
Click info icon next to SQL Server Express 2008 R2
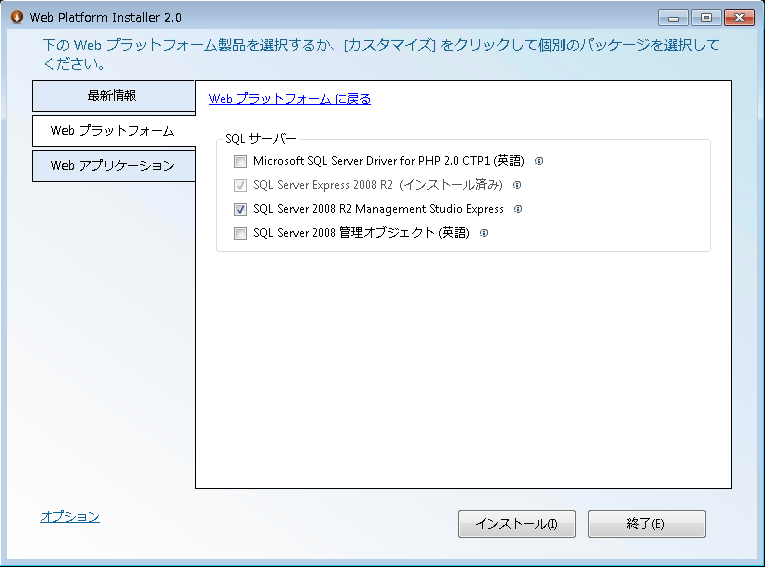517,185
